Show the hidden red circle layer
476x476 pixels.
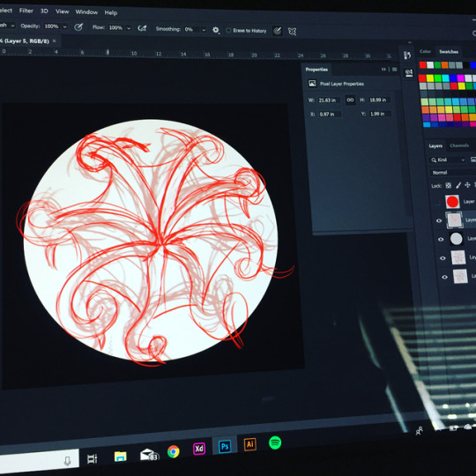click(x=437, y=203)
